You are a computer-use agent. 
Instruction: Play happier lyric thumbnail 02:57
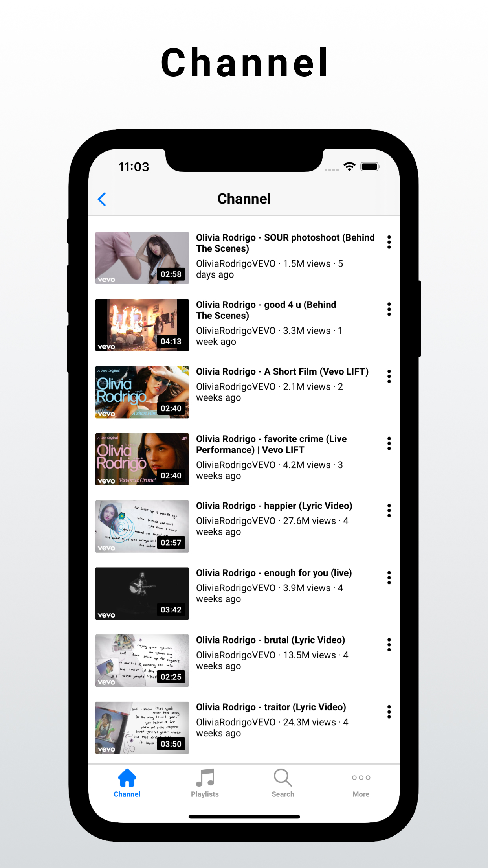click(142, 526)
